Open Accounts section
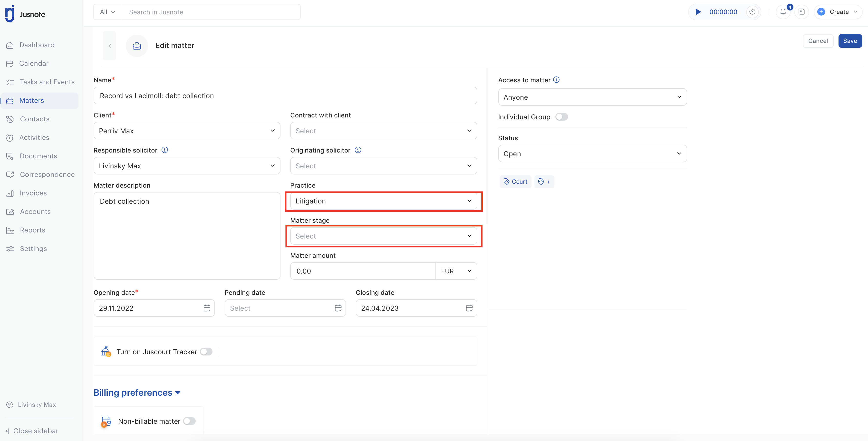This screenshot has height=441, width=868. pos(35,212)
